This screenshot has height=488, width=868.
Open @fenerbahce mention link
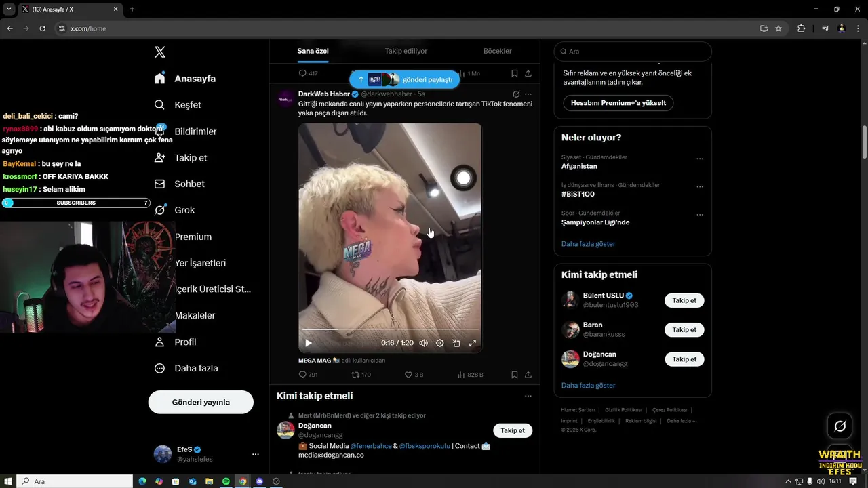click(371, 446)
